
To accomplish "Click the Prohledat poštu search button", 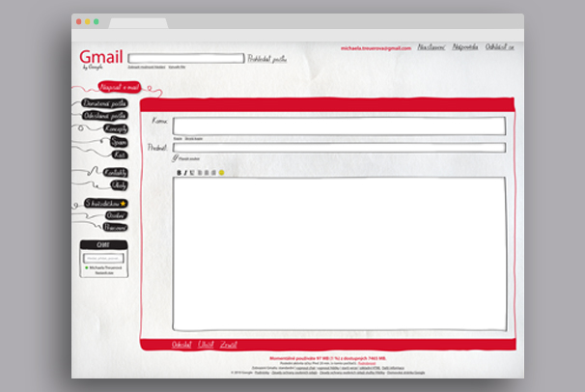I will click(267, 59).
